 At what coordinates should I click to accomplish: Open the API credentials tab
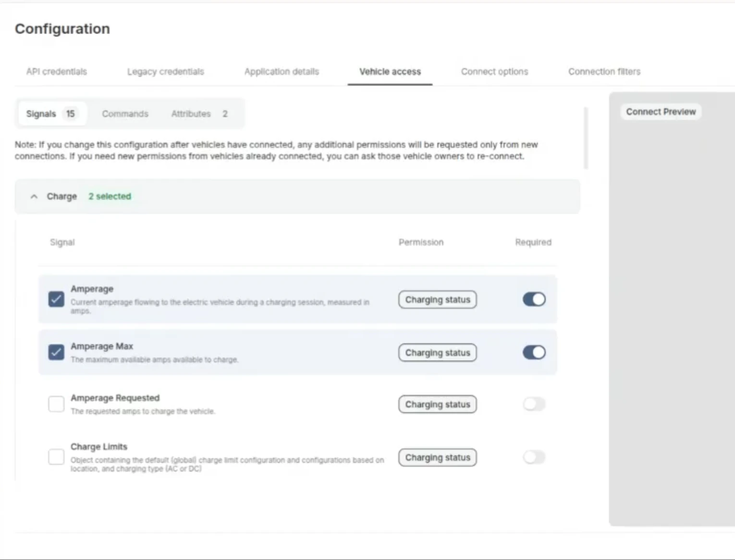click(x=57, y=72)
